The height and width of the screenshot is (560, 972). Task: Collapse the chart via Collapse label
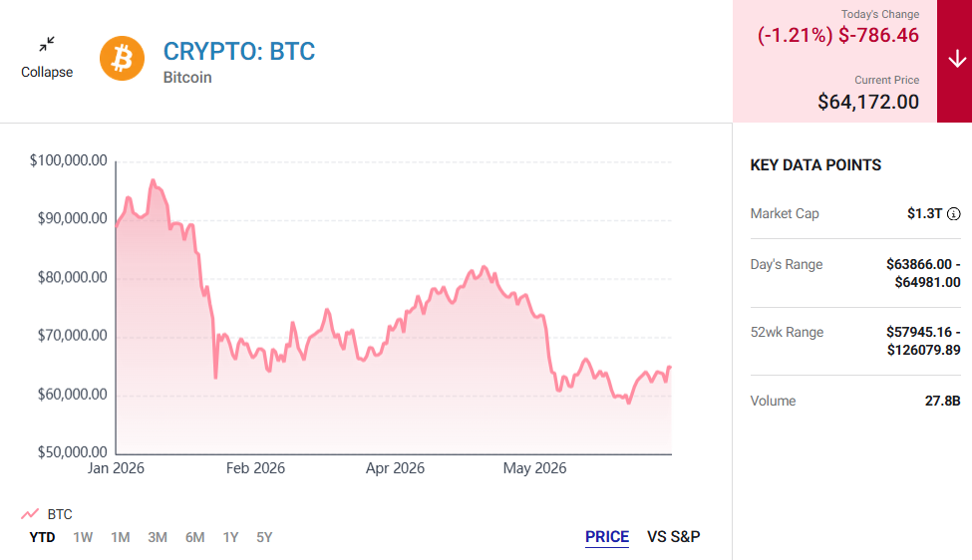point(47,72)
